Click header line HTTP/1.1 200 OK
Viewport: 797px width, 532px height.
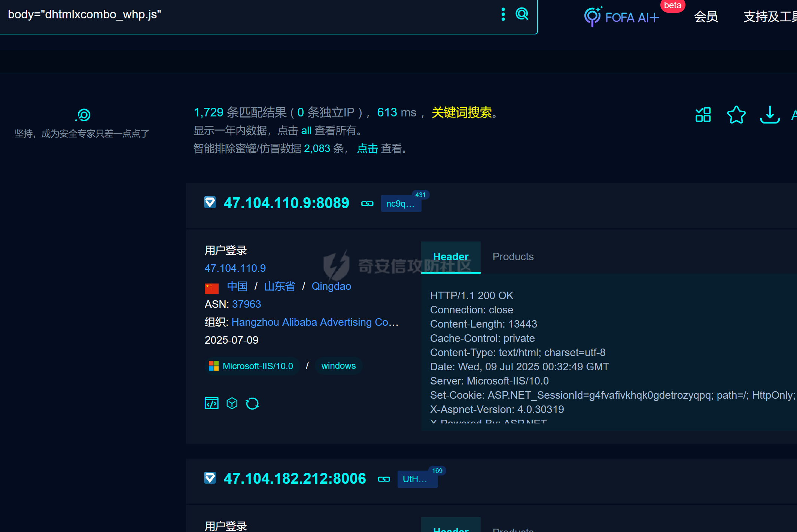[x=472, y=295]
